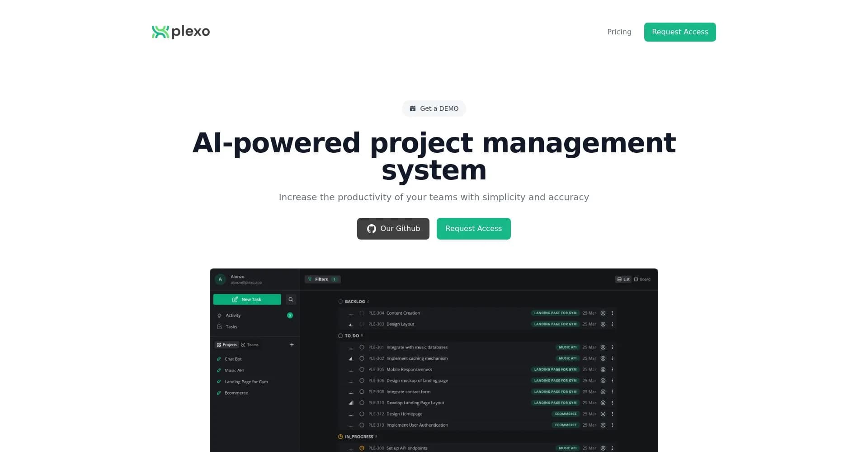Screen dimensions: 868x452
Task: Select the Landing Page for Gym project
Action: [x=246, y=382]
